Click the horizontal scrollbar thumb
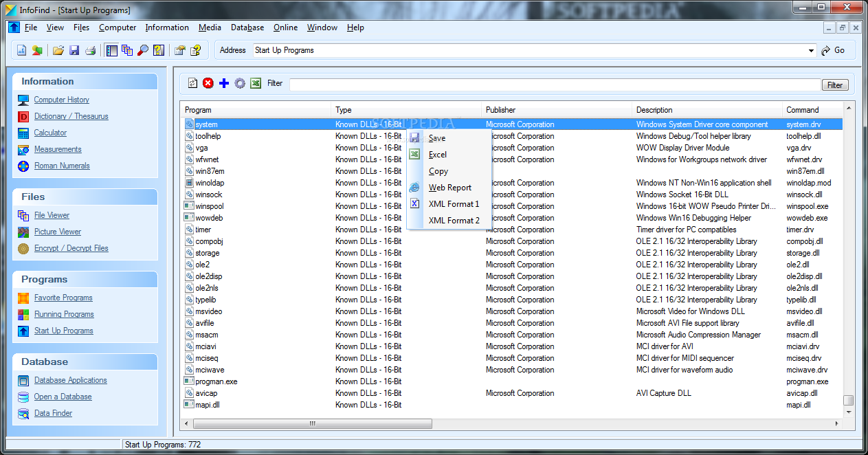 pos(312,423)
